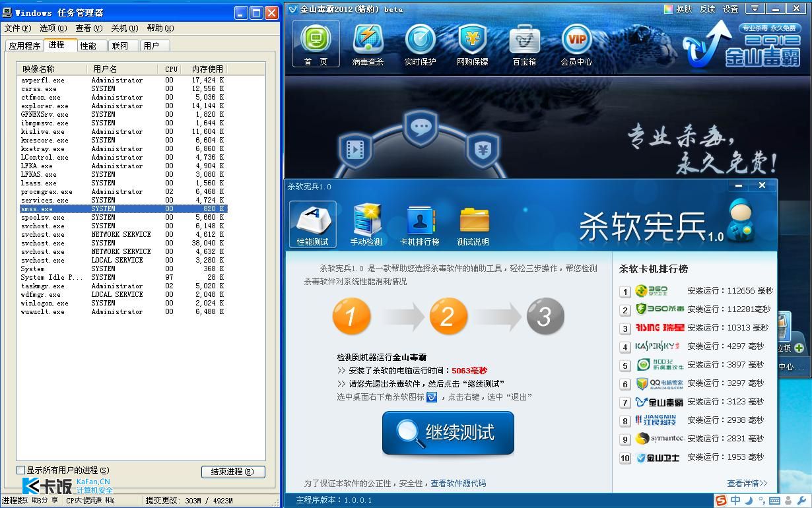Open the 首页 home icon in Kingsoft

316,43
